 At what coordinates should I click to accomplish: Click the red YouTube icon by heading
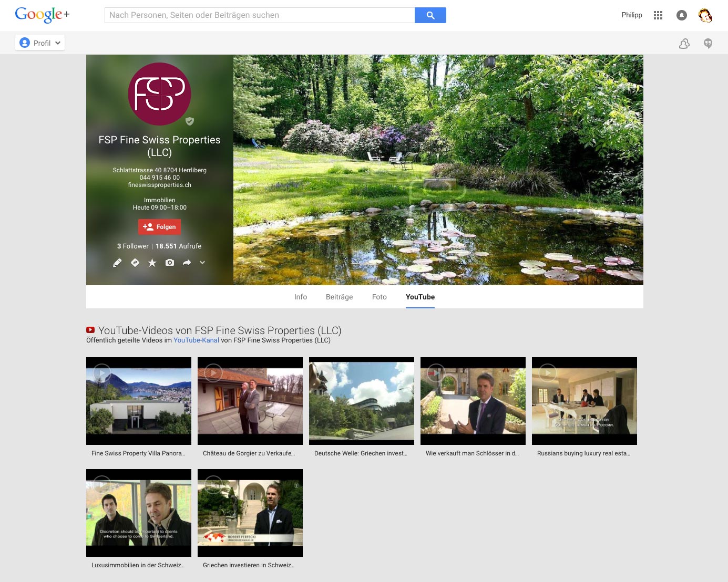coord(90,330)
